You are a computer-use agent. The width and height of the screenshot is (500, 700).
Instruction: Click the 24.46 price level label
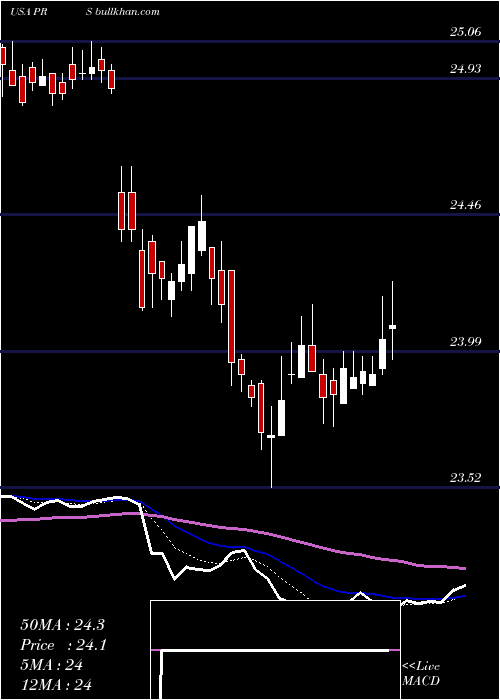point(466,205)
